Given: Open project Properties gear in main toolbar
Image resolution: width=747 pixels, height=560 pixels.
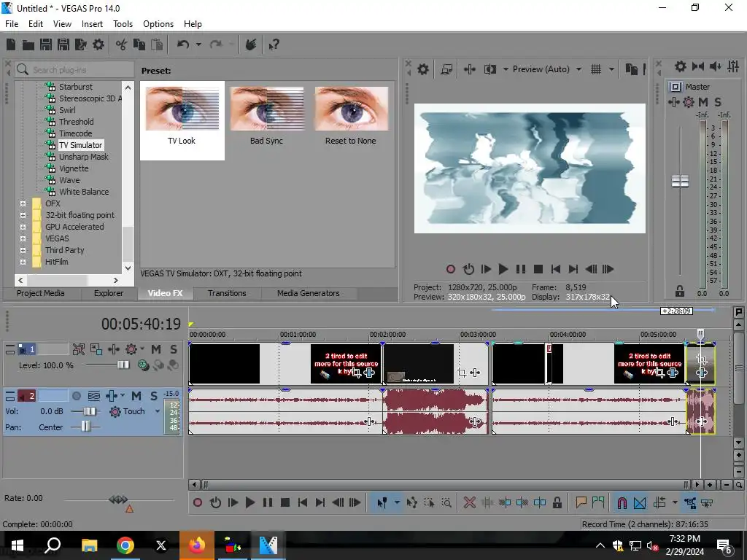Looking at the screenshot, I should coord(98,44).
